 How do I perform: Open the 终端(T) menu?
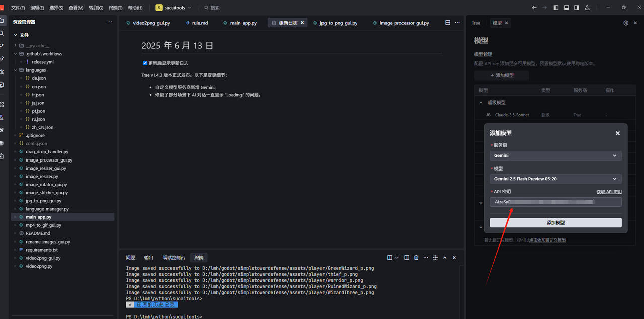click(115, 8)
